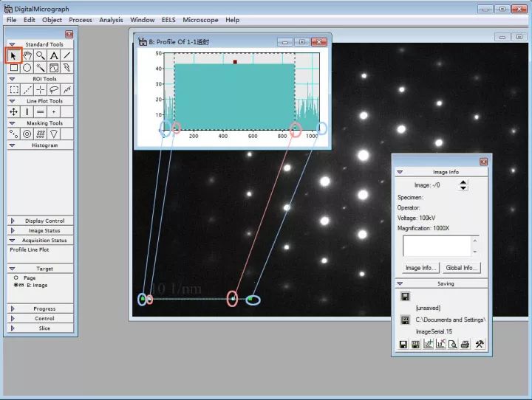This screenshot has width=532, height=400.
Task: Select the text annotation tool
Action: coord(54,55)
